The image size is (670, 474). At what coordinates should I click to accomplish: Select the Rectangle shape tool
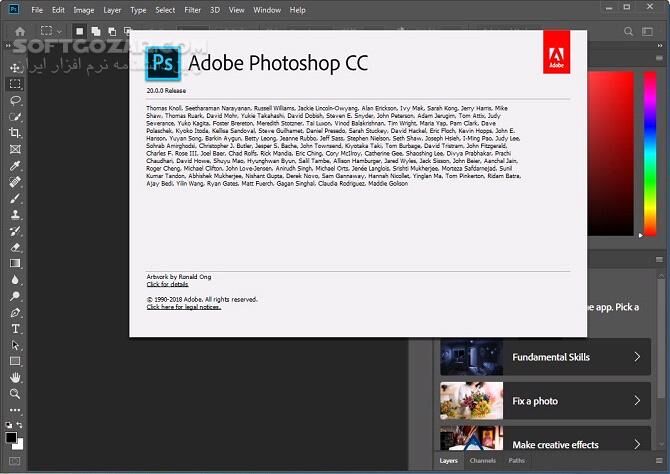tap(15, 361)
